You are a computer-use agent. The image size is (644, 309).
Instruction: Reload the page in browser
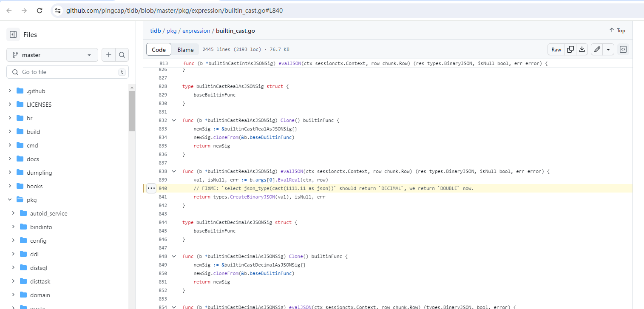[40, 11]
